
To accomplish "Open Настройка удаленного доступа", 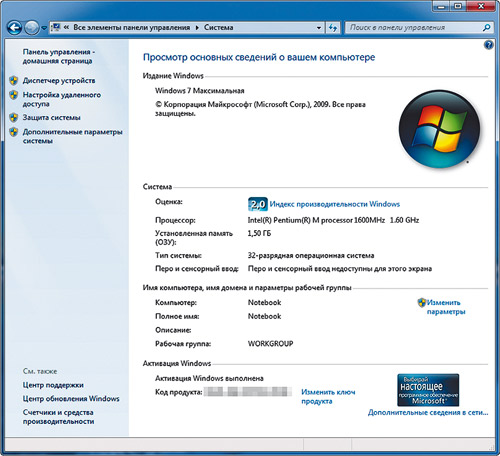I will tap(62, 99).
